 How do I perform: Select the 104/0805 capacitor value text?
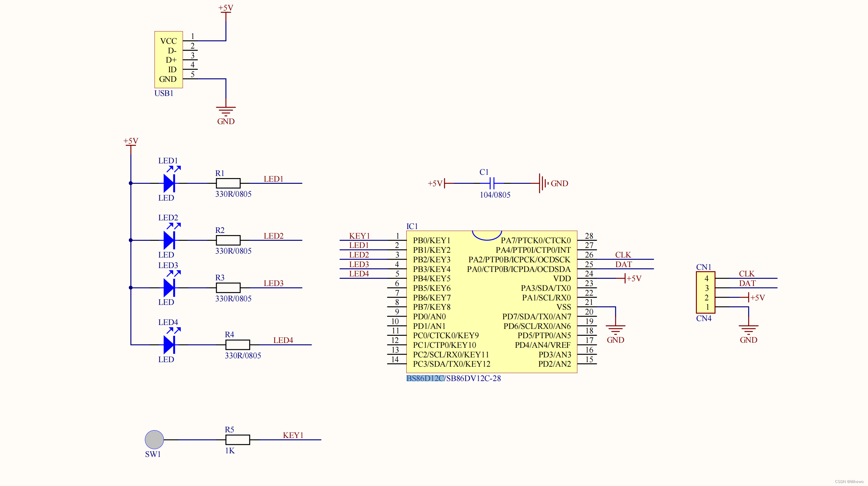[x=495, y=195]
